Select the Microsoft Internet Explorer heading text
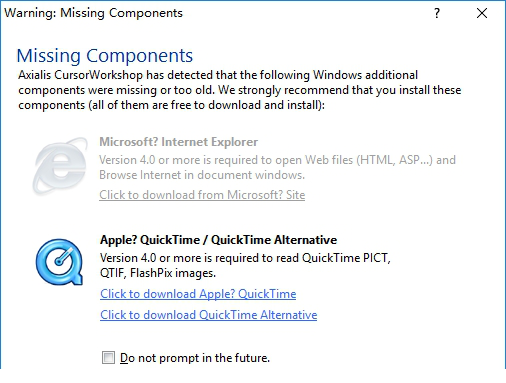Viewport: 506px width, 383px height. coord(178,142)
